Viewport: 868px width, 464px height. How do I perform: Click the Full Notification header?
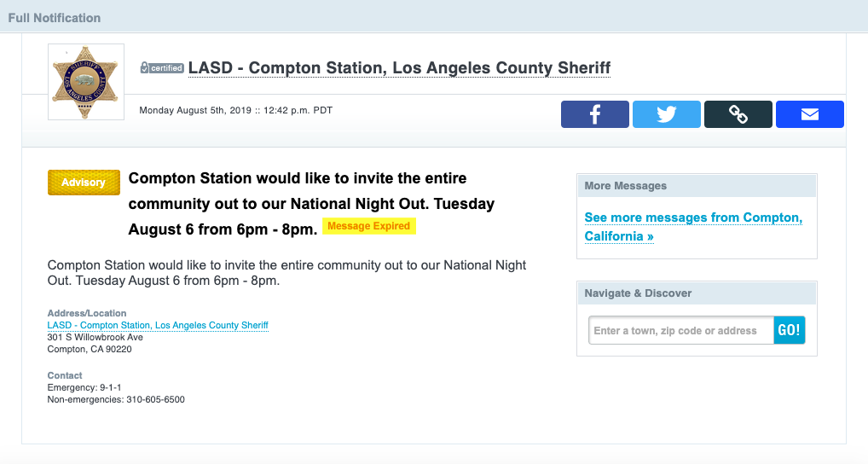(55, 17)
